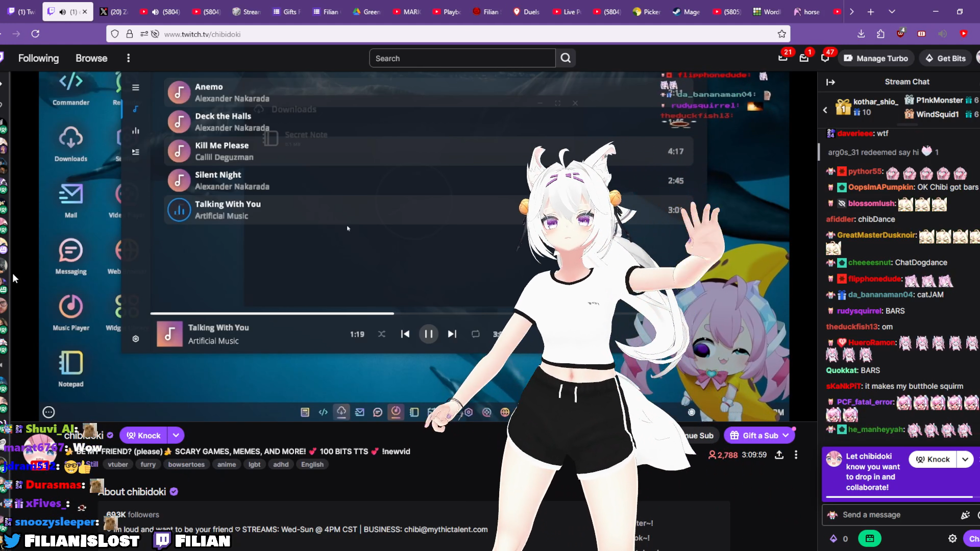Image resolution: width=980 pixels, height=551 pixels.
Task: Click Get Bits button
Action: coord(946,58)
